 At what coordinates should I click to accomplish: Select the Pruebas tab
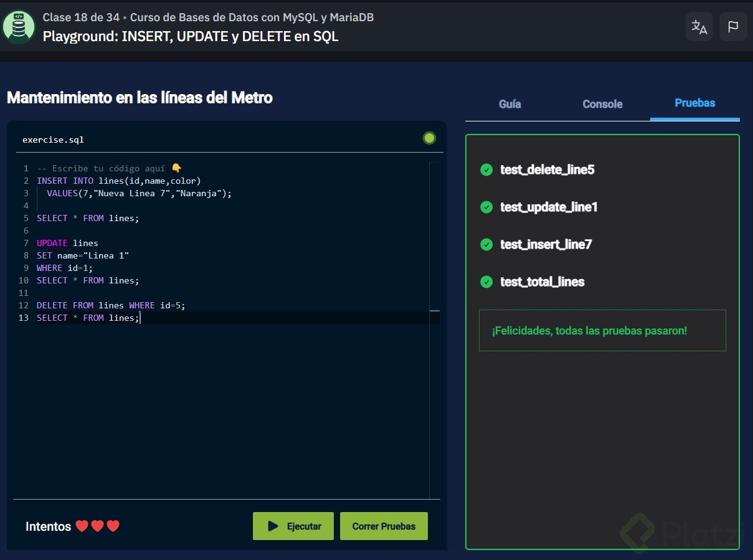coord(695,103)
